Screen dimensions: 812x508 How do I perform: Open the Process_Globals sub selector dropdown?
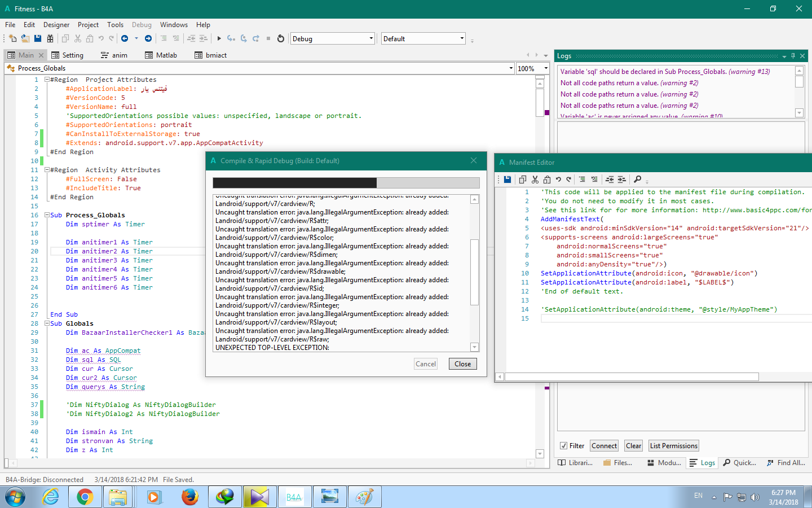[511, 68]
